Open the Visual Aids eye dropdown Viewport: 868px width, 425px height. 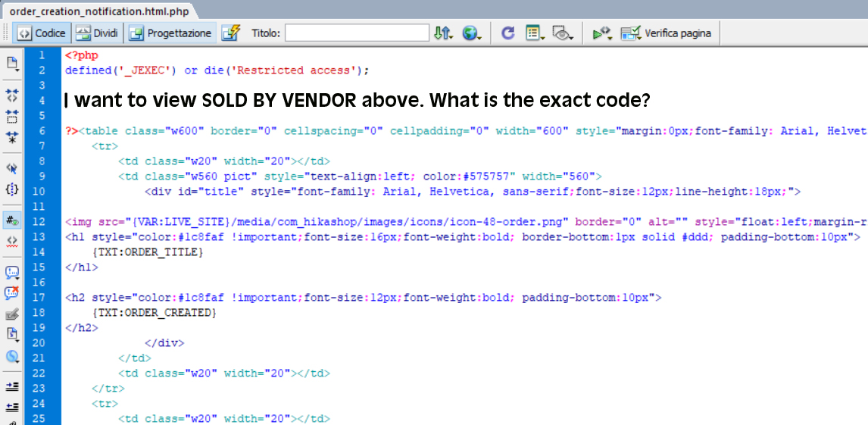pos(563,33)
